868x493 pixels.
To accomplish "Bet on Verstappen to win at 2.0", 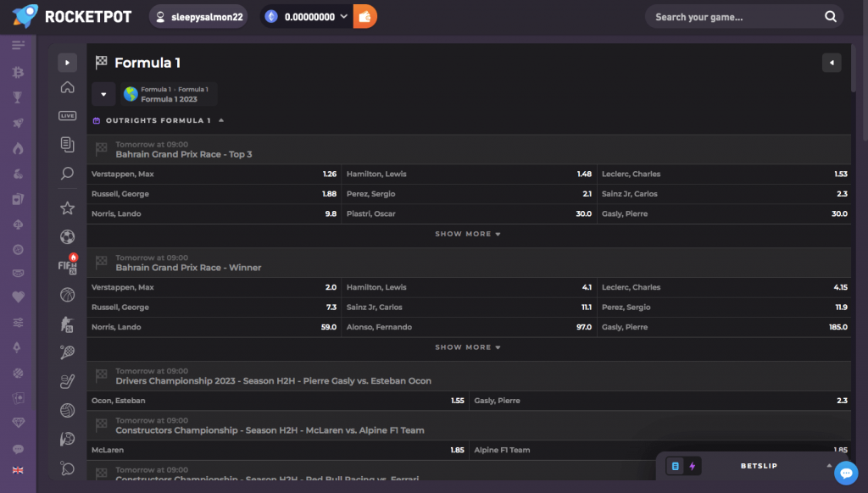I will (214, 287).
